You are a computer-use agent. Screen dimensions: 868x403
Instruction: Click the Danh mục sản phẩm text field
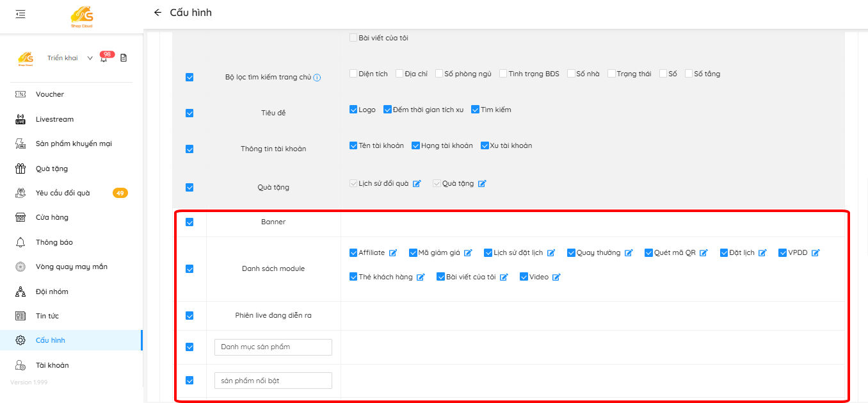coord(273,347)
